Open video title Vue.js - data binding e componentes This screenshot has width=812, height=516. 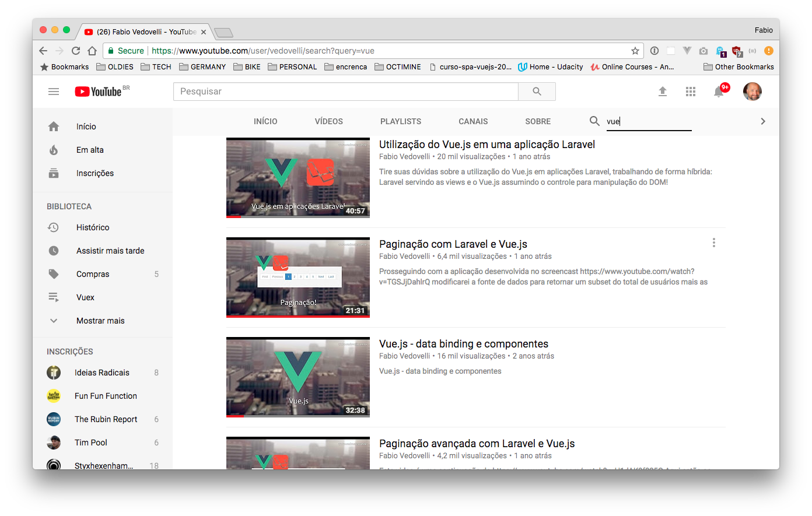(x=464, y=344)
